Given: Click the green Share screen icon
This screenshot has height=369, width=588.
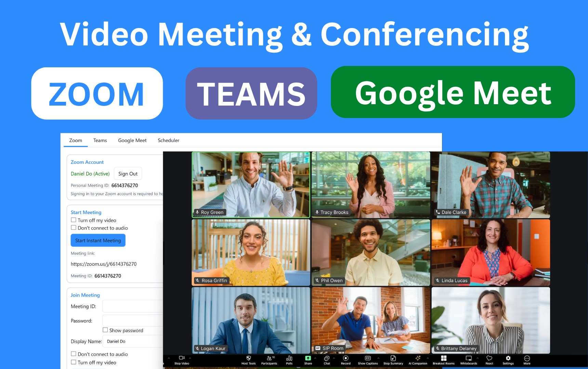Looking at the screenshot, I should (x=308, y=358).
